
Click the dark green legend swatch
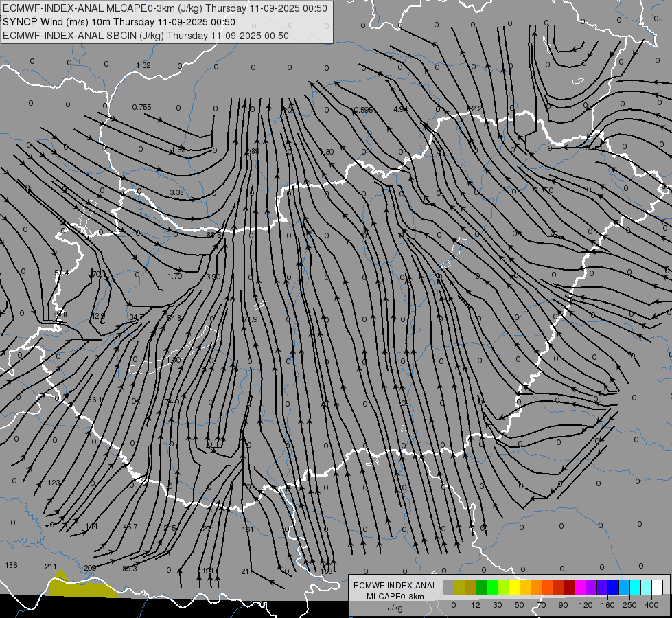click(481, 587)
